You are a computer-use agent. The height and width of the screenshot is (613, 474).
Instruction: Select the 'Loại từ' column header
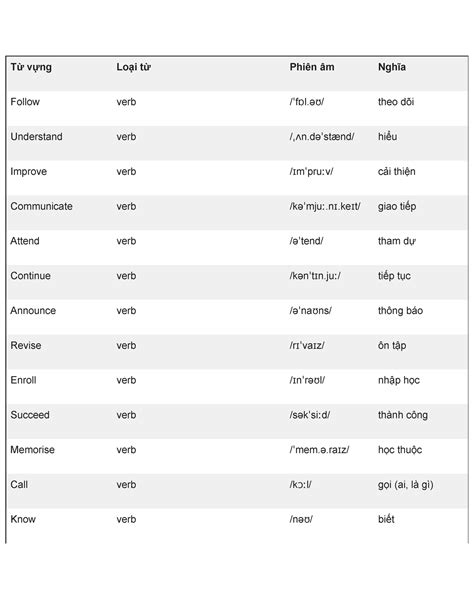(133, 67)
